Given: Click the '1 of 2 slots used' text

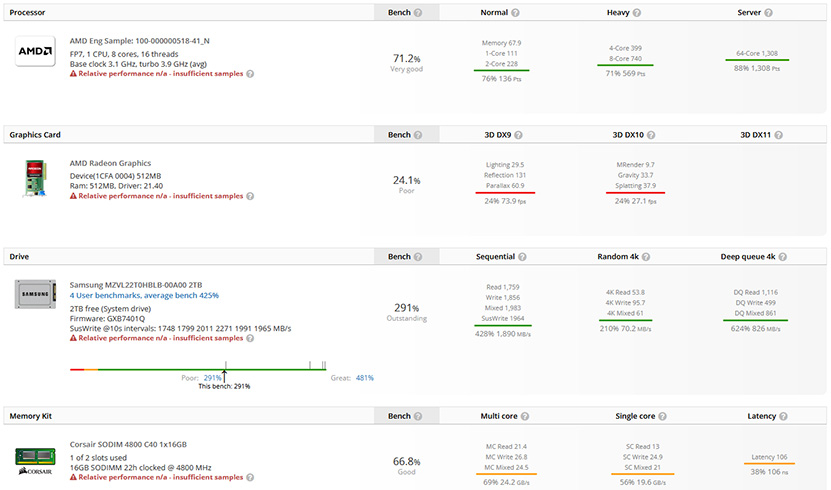Looking at the screenshot, I should pos(98,458).
